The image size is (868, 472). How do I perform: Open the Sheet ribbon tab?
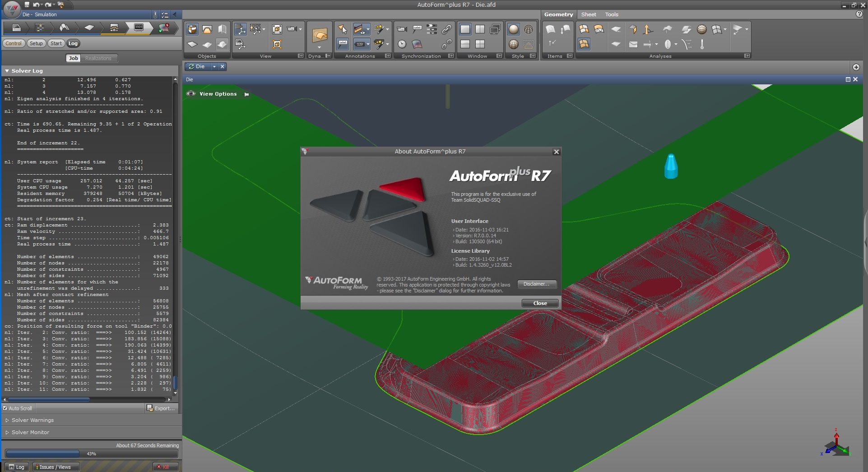tap(589, 14)
